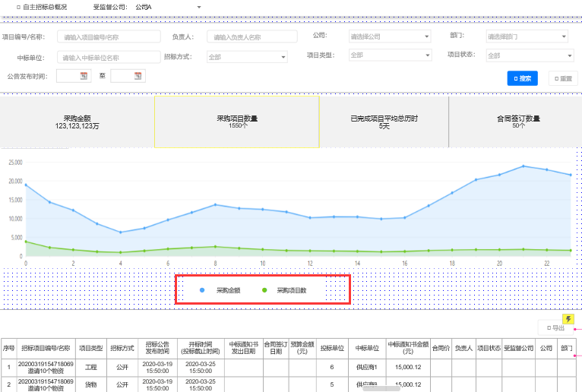Click 预算金额 column header
This screenshot has height=392, width=582.
pyautogui.click(x=302, y=348)
